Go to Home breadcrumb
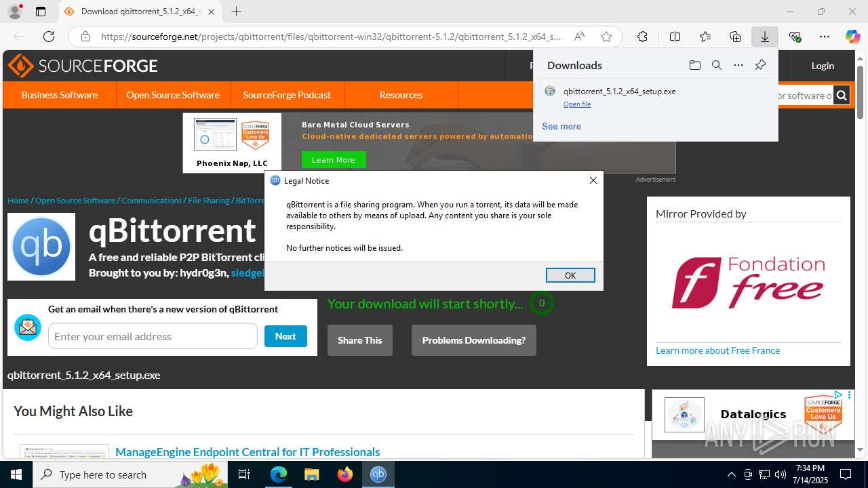Viewport: 868px width, 488px height. [18, 201]
